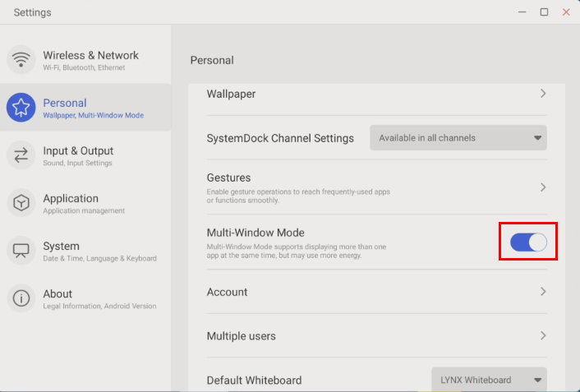Select the Input & Output sidebar label

(78, 151)
